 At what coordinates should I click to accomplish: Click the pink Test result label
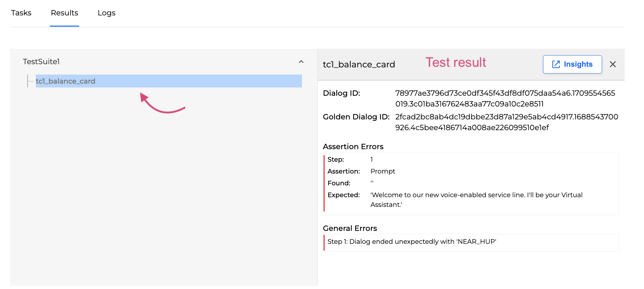coord(455,62)
